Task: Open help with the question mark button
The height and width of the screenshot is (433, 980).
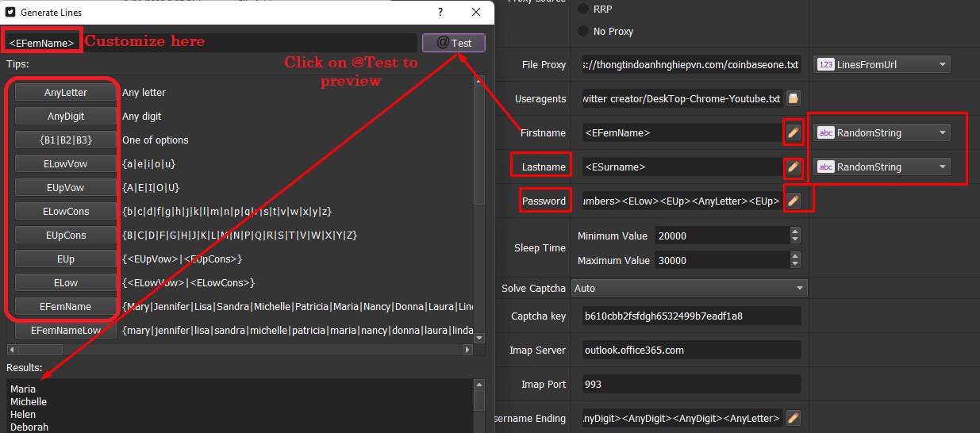Action: [440, 12]
